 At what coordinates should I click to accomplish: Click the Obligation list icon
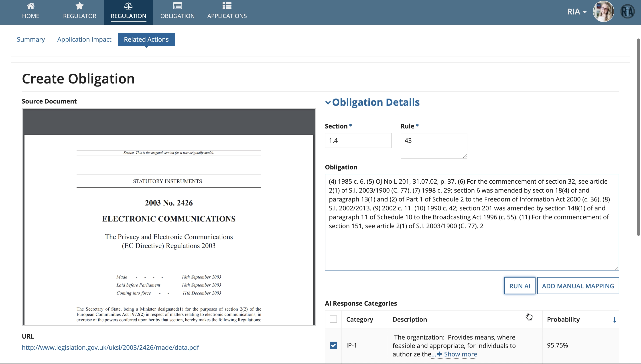(177, 6)
